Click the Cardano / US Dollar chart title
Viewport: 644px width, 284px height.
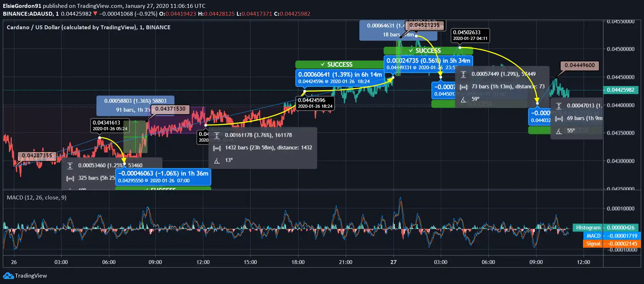pos(88,27)
